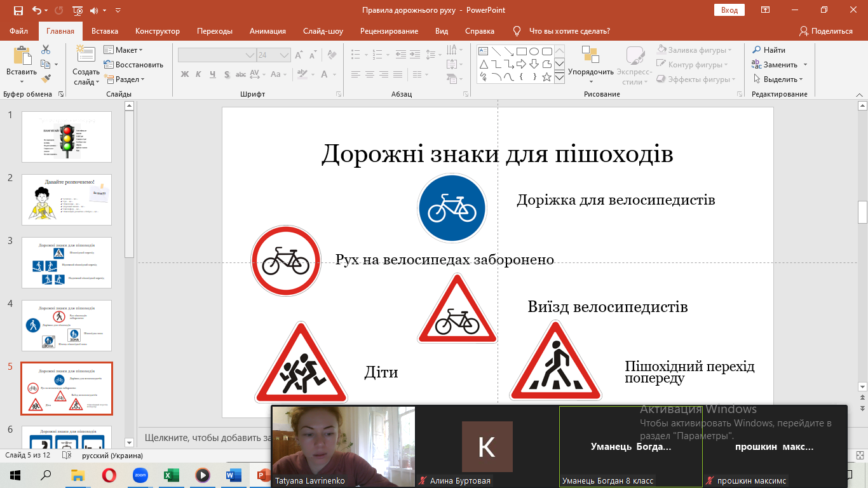Screen dimensions: 868x488
Task: Open the Макет layout dropdown
Action: [x=124, y=50]
